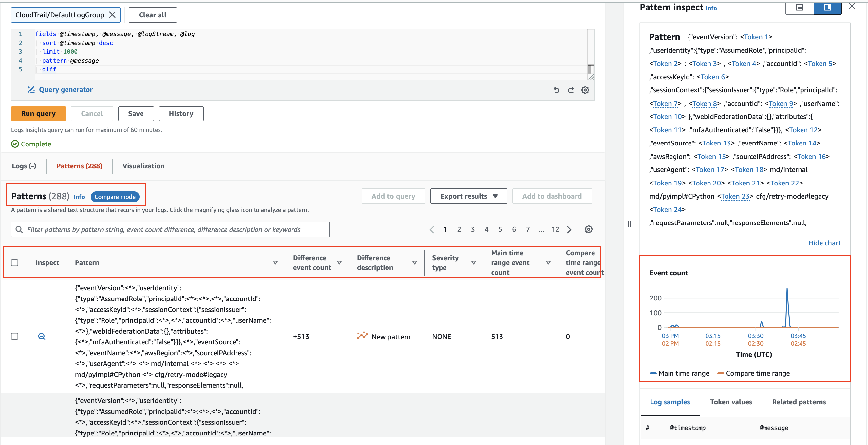868x445 pixels.
Task: Switch inspect panel to side dock layout
Action: tap(827, 8)
